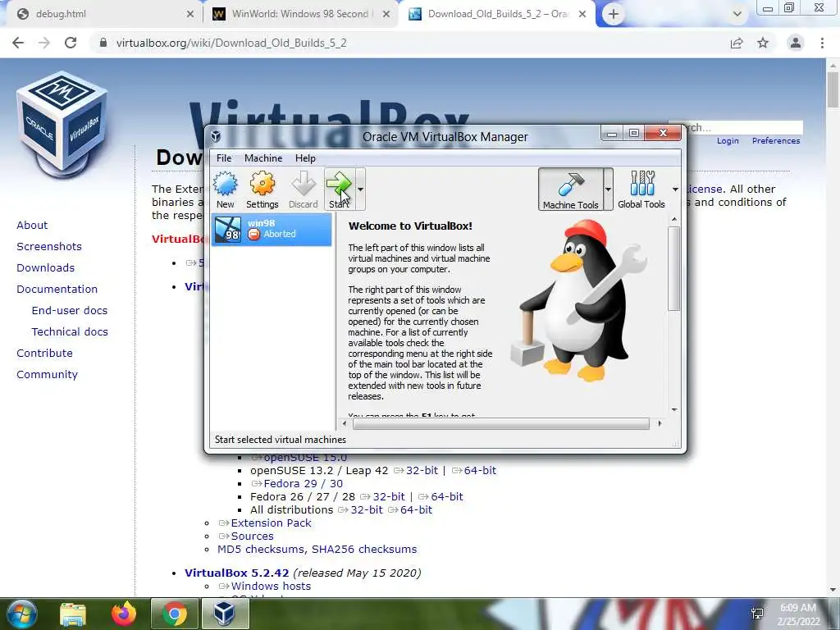Viewport: 840px width, 630px height.
Task: Click Fedora 29 / 30 link
Action: click(x=304, y=484)
